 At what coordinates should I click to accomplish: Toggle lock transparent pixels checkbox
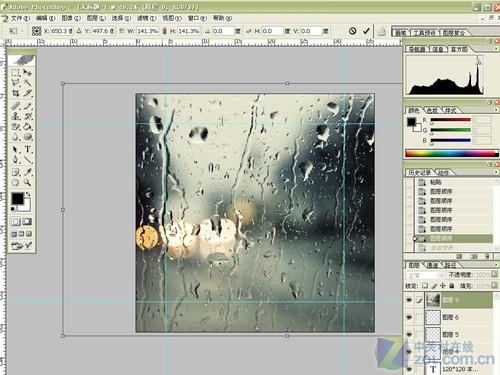coord(425,286)
